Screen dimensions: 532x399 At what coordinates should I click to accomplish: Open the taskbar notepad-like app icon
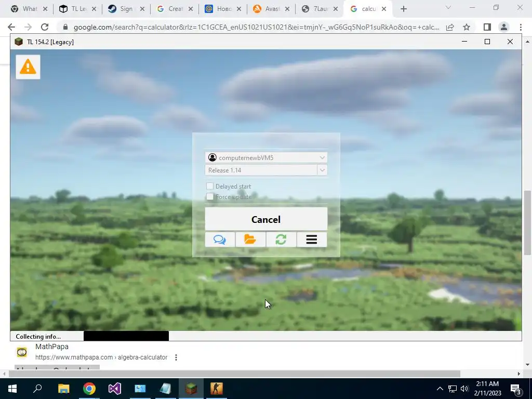coord(166,389)
